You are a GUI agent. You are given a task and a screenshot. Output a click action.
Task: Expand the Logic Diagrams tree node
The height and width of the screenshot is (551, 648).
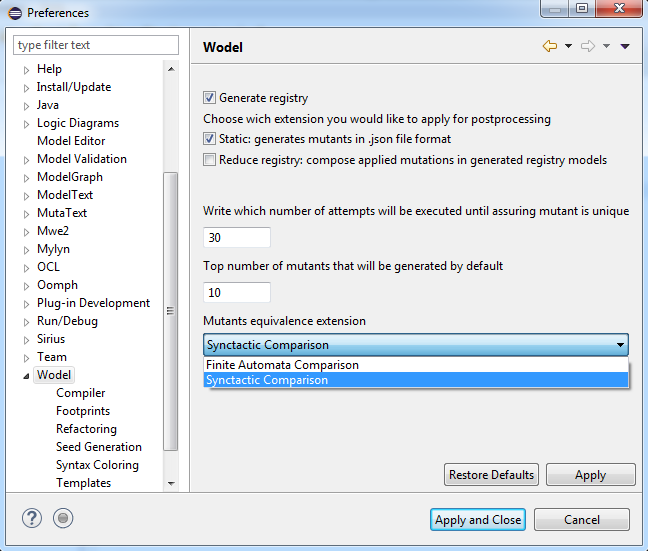click(26, 124)
